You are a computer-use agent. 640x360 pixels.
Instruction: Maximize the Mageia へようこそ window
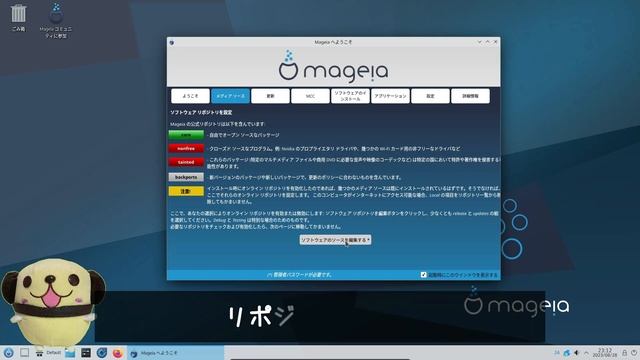[x=488, y=42]
